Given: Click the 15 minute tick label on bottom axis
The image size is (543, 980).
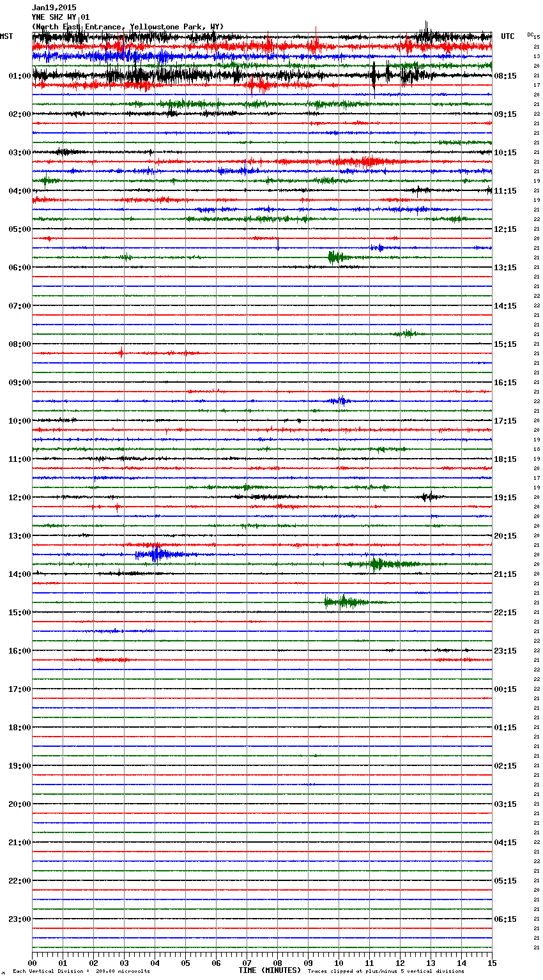Looking at the screenshot, I should point(492,963).
